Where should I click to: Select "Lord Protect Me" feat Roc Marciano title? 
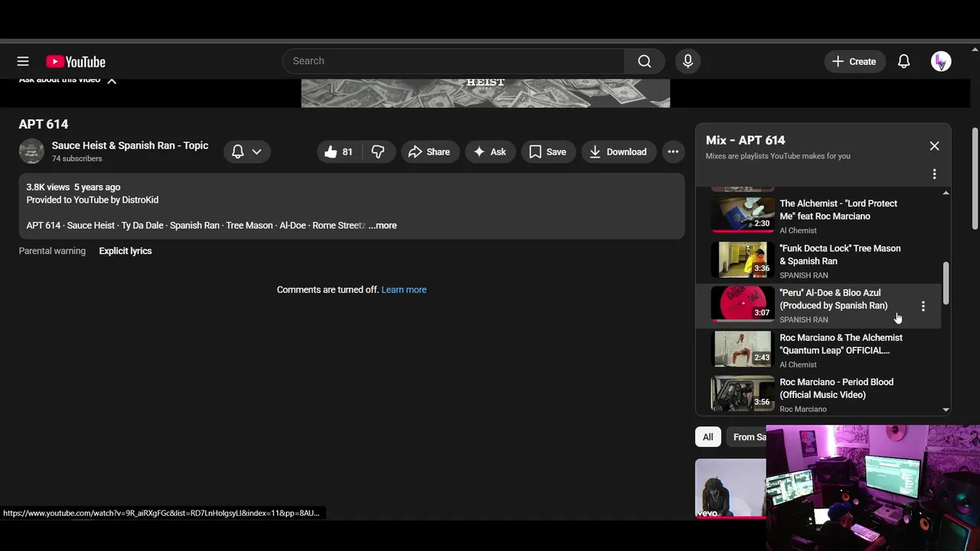838,210
